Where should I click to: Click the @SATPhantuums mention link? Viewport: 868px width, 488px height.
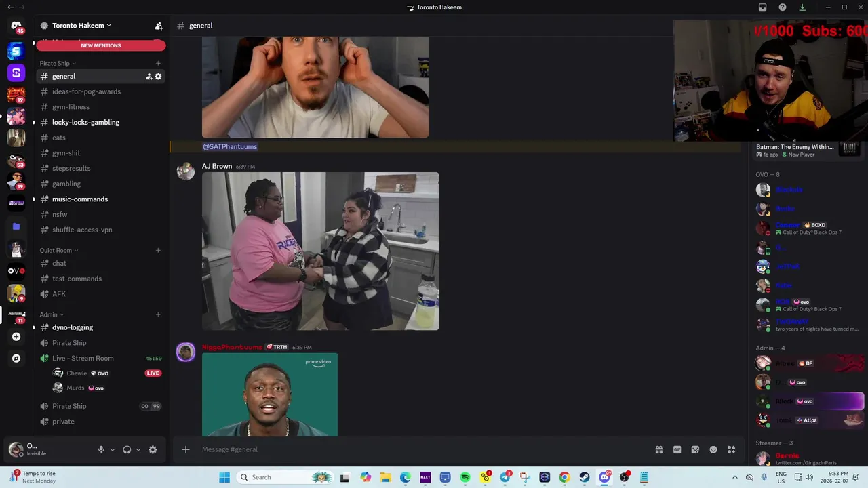click(x=230, y=146)
